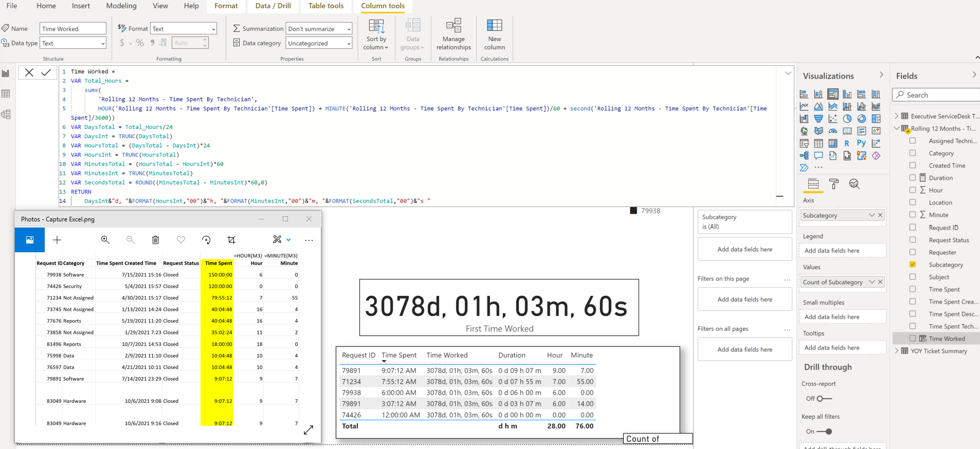Open Model view from the left sidebar
The image size is (980, 449).
6,114
